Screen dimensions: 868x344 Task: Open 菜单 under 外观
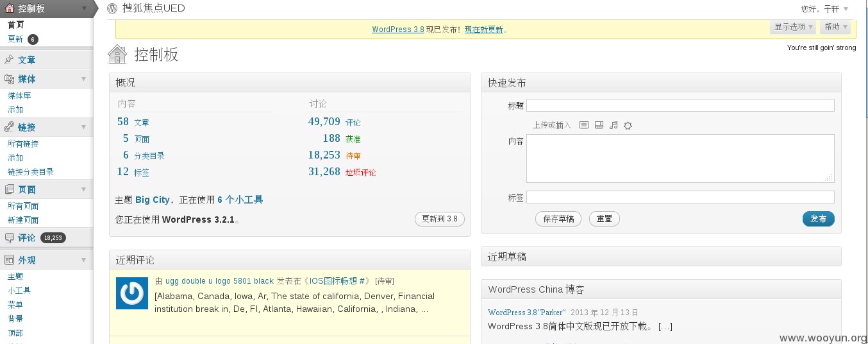(x=15, y=305)
